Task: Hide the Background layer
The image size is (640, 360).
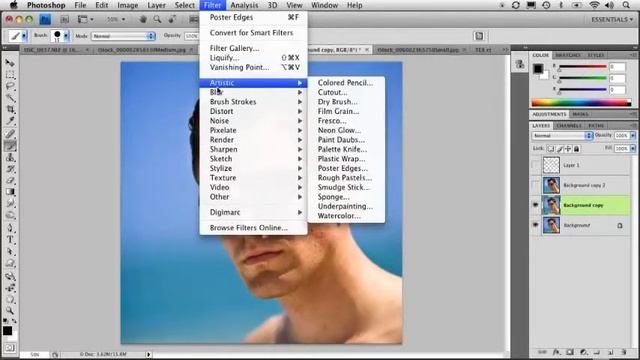Action: 535,225
